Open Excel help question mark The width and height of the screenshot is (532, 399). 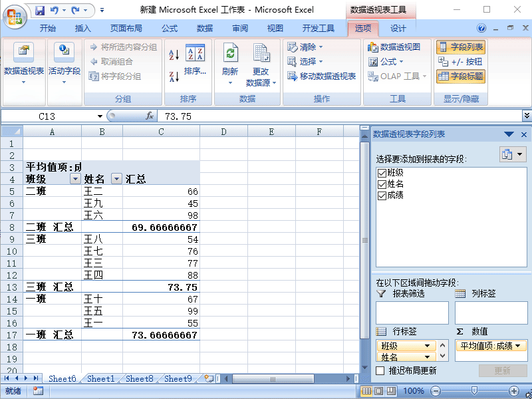481,28
